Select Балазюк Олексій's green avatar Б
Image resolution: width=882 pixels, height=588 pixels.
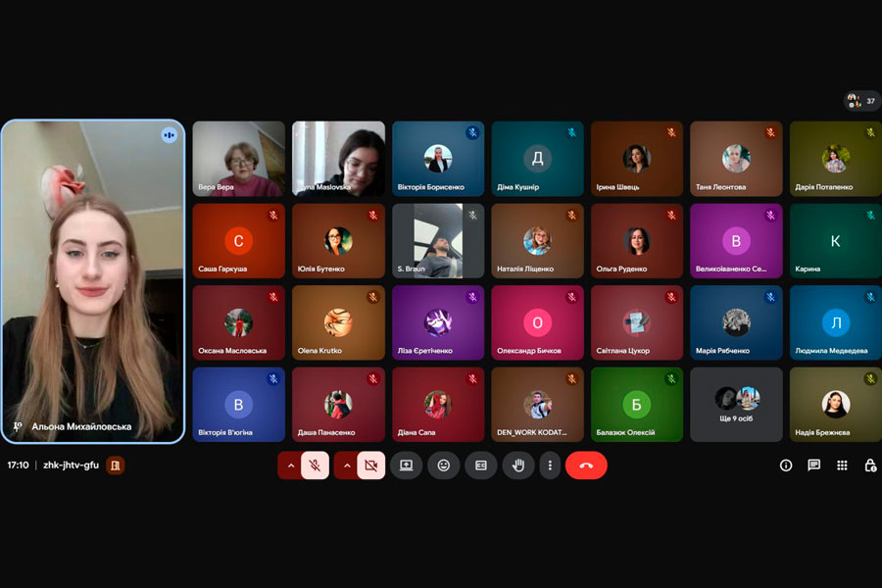click(x=637, y=405)
